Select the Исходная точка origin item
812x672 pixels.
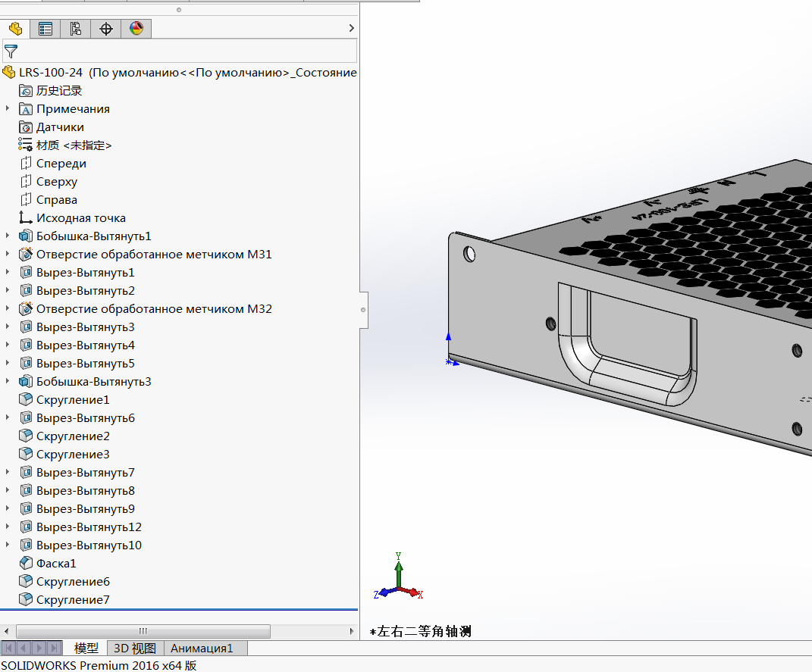(80, 218)
